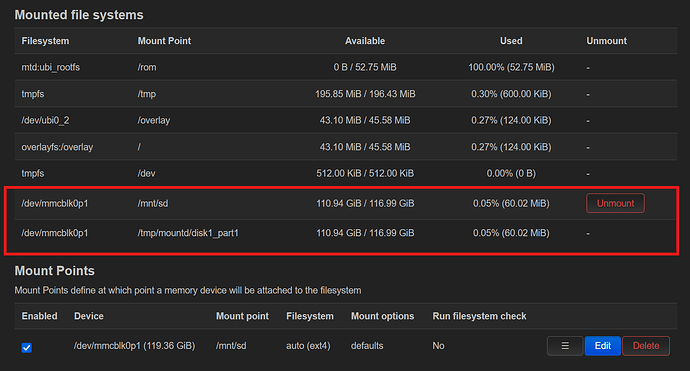Viewport: 690px width, 371px height.
Task: Click the Mount Points heading
Action: pos(55,271)
